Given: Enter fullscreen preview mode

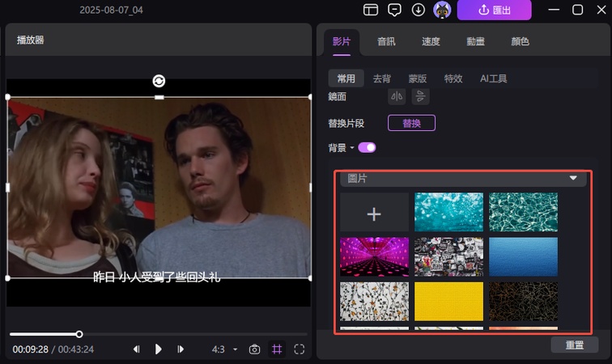Looking at the screenshot, I should point(299,349).
